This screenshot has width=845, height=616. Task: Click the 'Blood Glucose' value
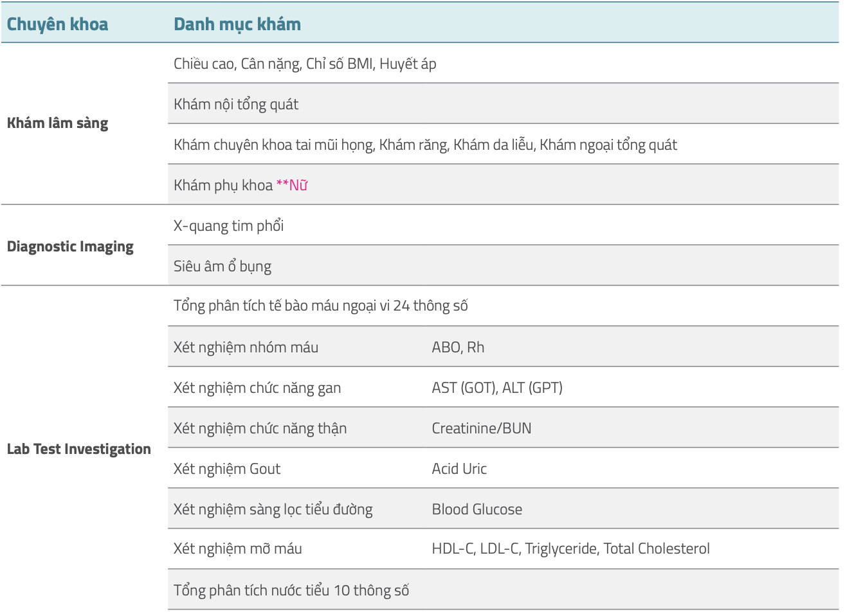pos(477,509)
